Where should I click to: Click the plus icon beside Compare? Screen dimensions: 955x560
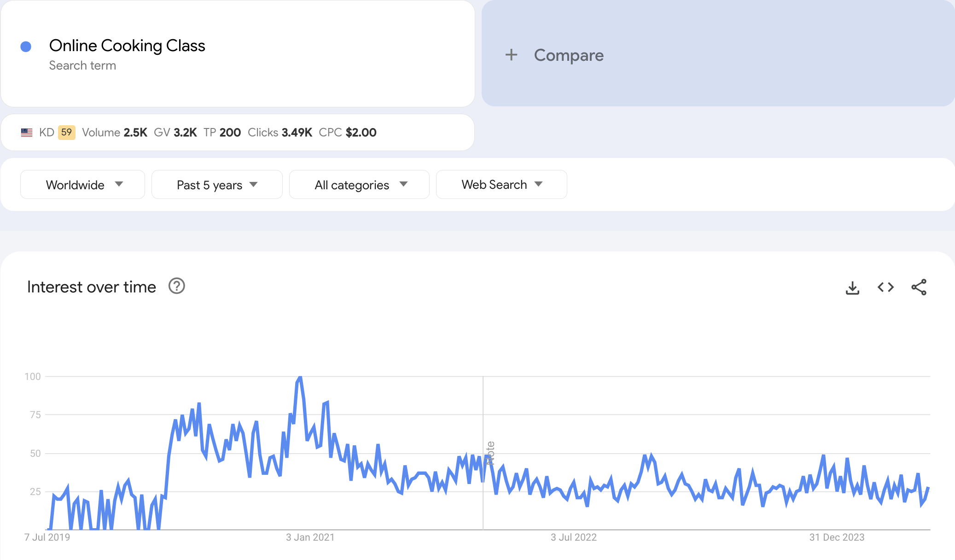(x=511, y=55)
